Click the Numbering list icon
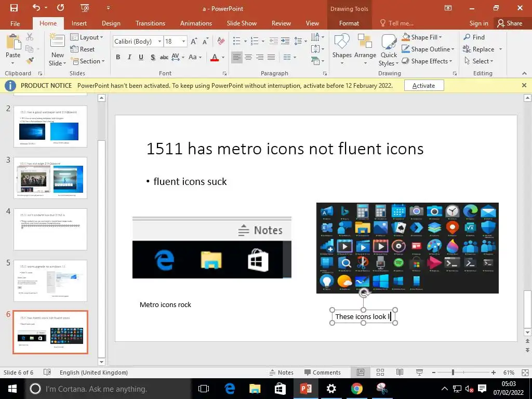This screenshot has width=532, height=399. pos(255,41)
